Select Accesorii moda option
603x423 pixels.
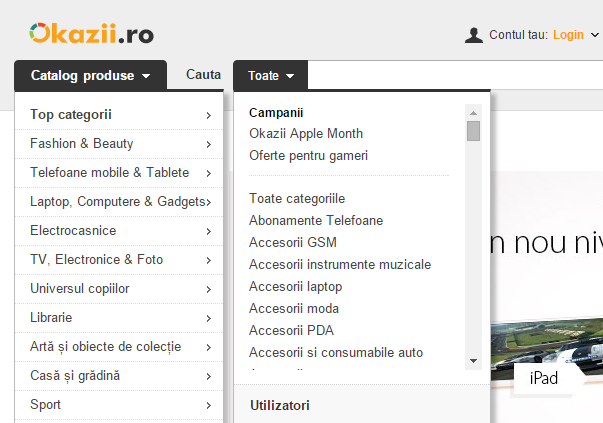click(294, 309)
